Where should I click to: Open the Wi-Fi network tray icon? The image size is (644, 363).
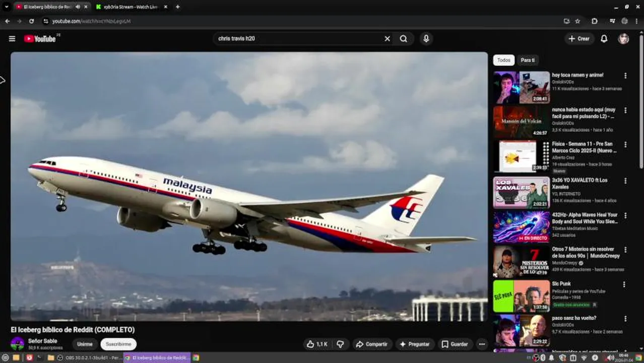pos(584,357)
